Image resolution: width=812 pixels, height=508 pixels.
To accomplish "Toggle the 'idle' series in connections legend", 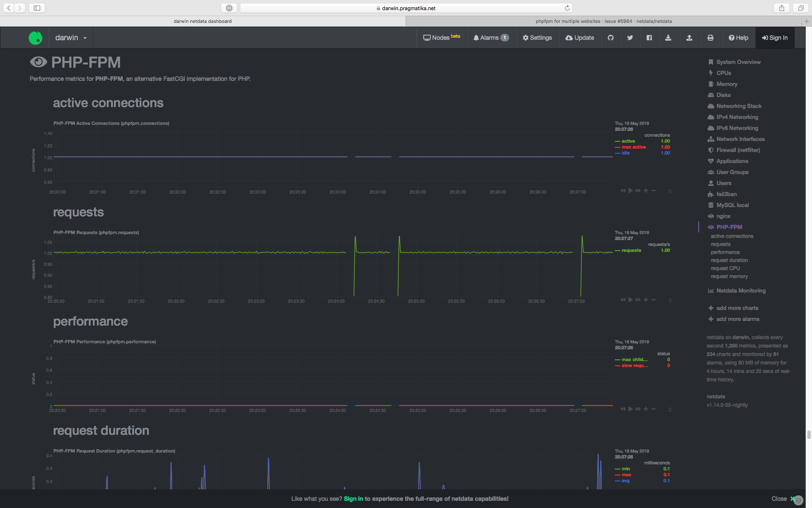I will click(625, 153).
